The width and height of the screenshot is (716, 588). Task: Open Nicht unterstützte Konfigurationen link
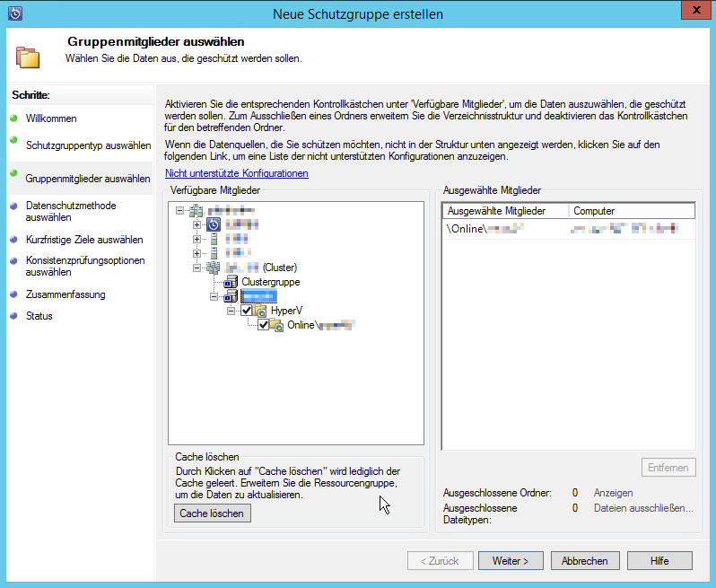click(x=236, y=173)
